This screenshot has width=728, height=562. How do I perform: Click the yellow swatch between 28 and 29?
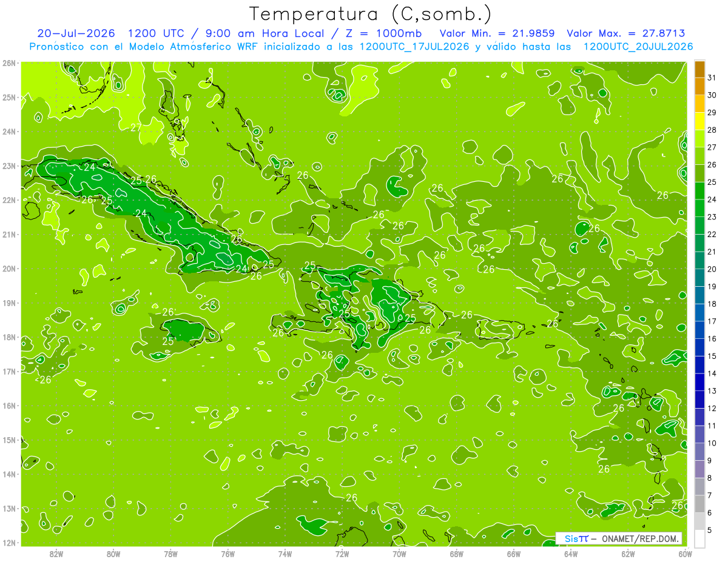click(699, 121)
